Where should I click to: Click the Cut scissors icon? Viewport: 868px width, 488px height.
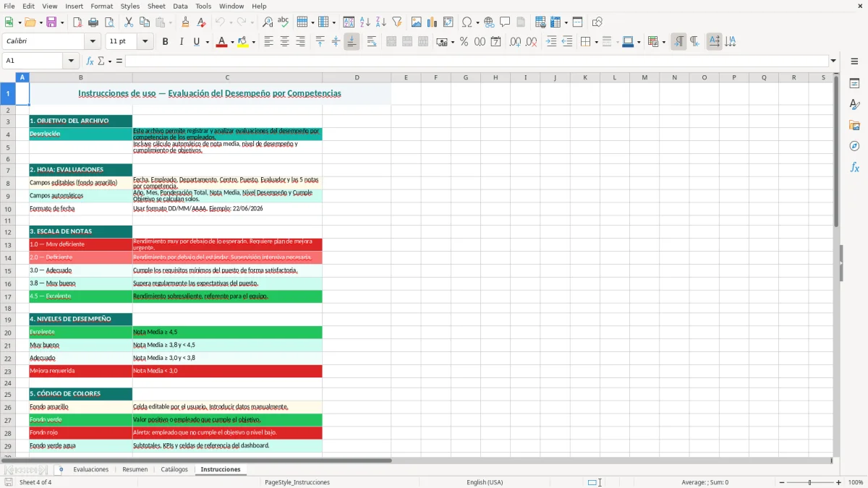click(x=129, y=22)
